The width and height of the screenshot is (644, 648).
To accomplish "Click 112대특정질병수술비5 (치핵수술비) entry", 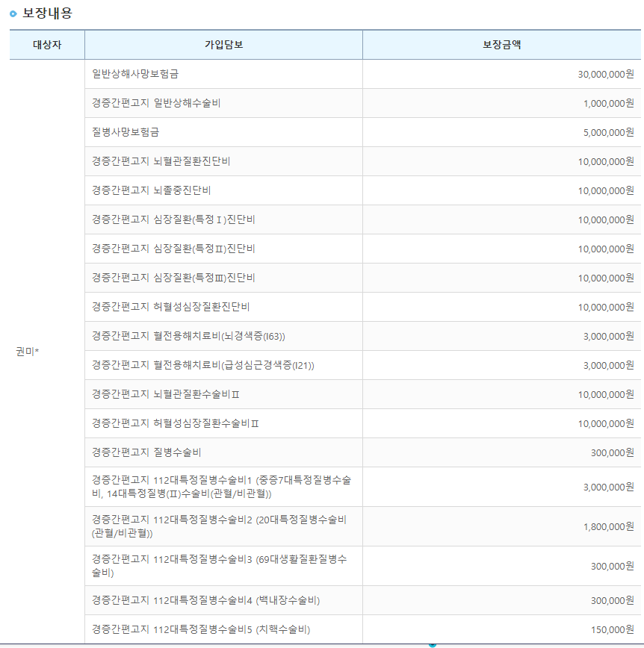I will (x=200, y=629).
